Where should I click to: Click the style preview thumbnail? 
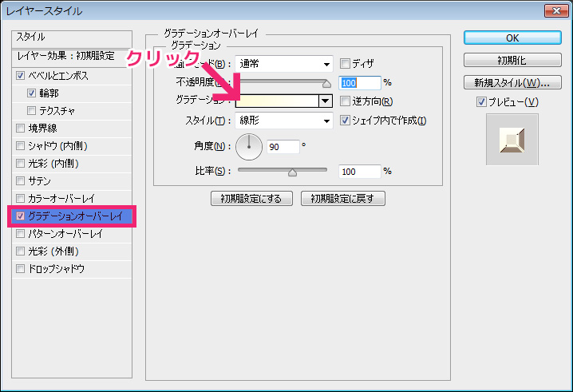tap(512, 140)
